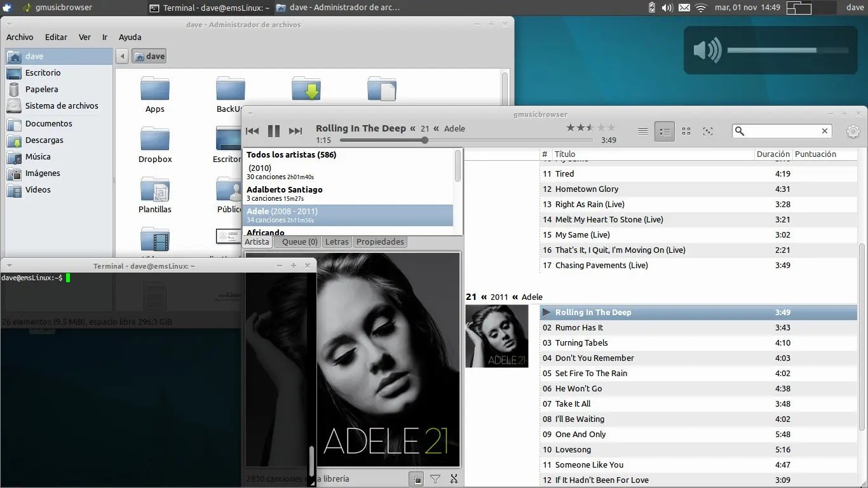
Task: Click the search magnifier icon in gmusicbrowser
Action: pos(740,131)
